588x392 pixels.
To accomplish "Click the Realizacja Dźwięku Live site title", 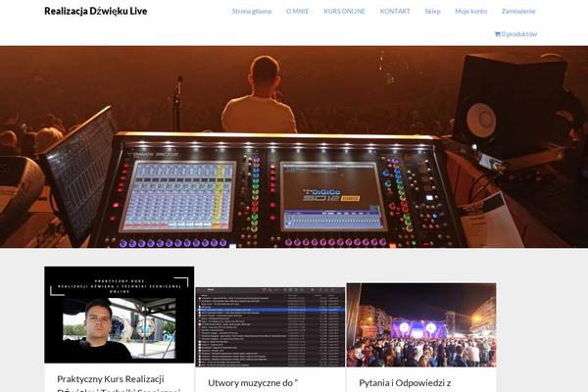I will [96, 11].
